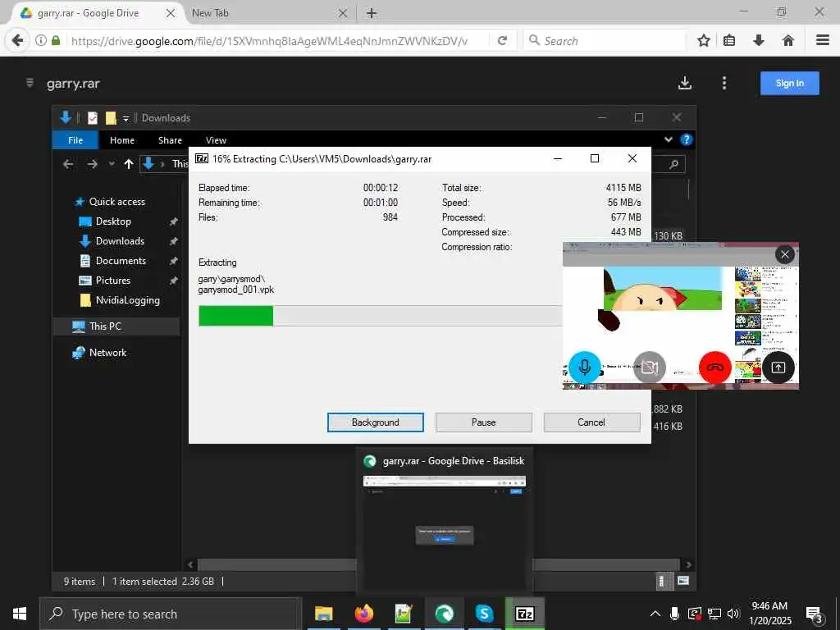The width and height of the screenshot is (840, 630).
Task: Open Downloads in the navigation pane
Action: [120, 241]
